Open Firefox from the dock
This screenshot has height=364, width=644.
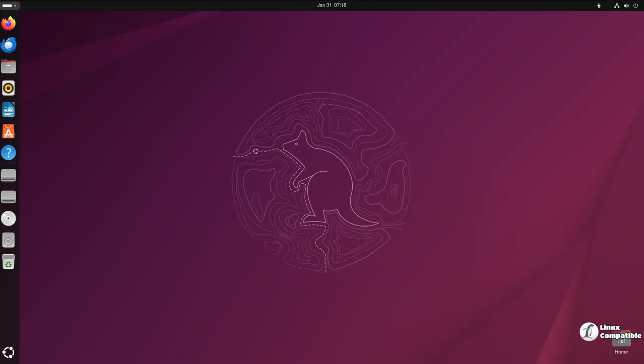[9, 23]
